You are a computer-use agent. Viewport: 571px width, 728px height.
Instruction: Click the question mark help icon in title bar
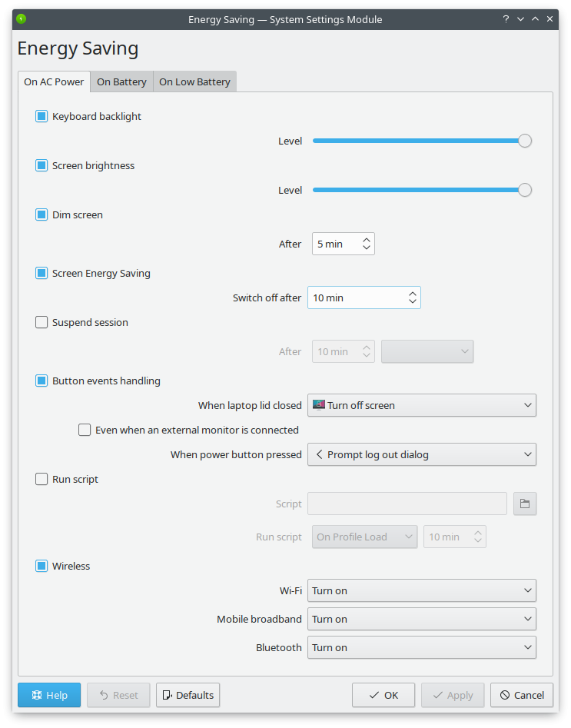(506, 19)
